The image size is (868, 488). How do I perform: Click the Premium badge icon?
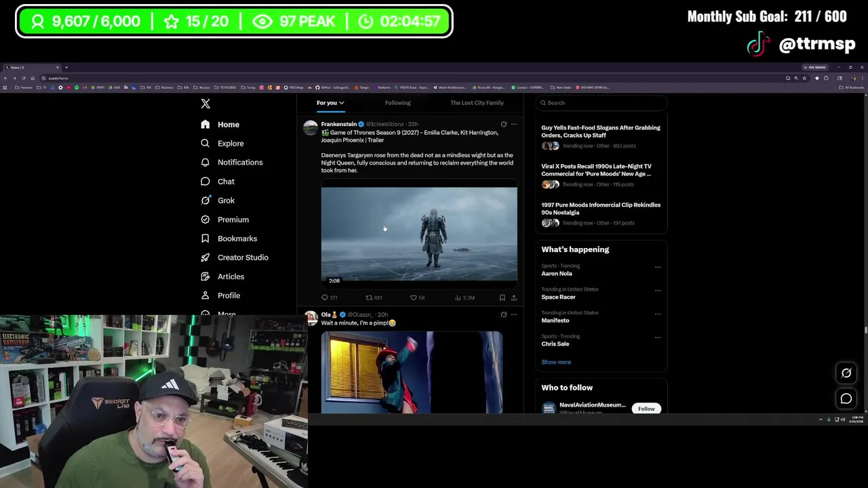(205, 220)
